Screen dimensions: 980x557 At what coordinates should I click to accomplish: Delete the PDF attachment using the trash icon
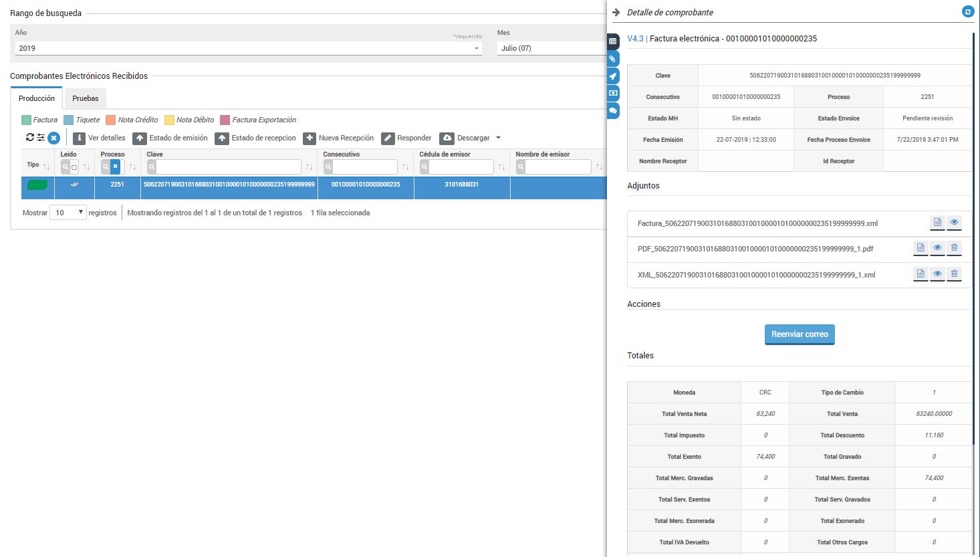point(955,248)
